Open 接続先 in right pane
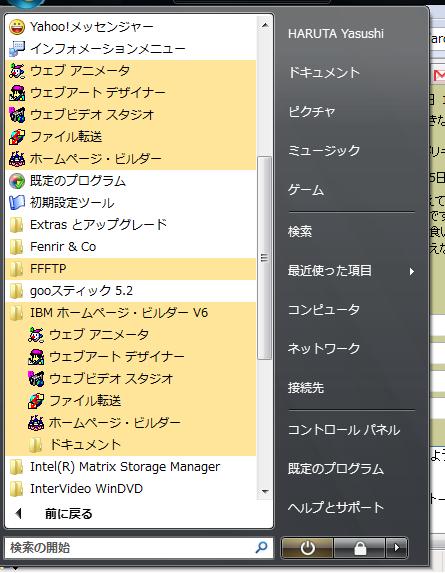This screenshot has width=445, height=573. (x=306, y=387)
